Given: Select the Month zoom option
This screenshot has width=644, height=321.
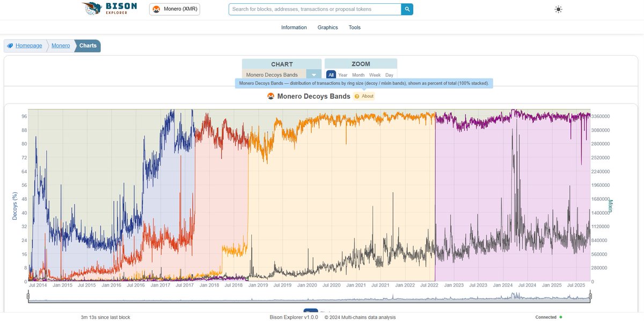Looking at the screenshot, I should [358, 75].
